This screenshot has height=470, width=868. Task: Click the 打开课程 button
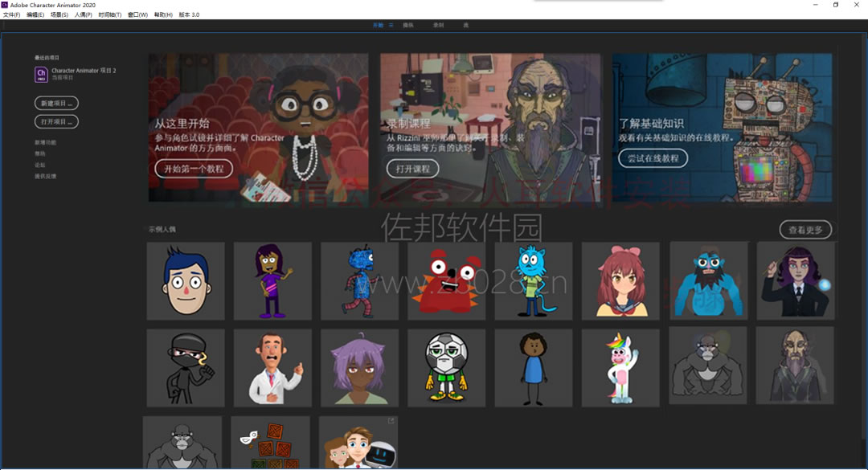coord(413,169)
